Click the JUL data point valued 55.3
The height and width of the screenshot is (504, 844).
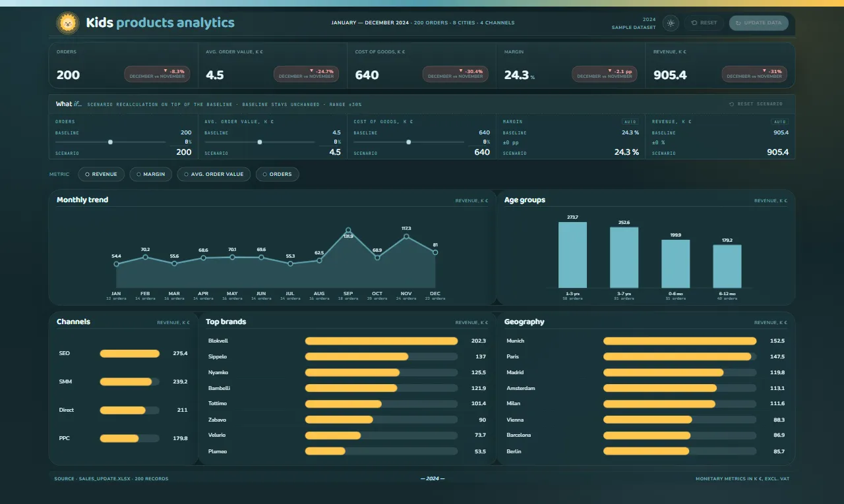tap(290, 264)
